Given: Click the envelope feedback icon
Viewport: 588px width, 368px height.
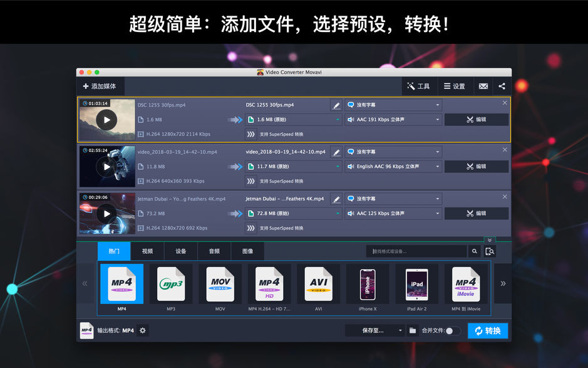Looking at the screenshot, I should [483, 86].
